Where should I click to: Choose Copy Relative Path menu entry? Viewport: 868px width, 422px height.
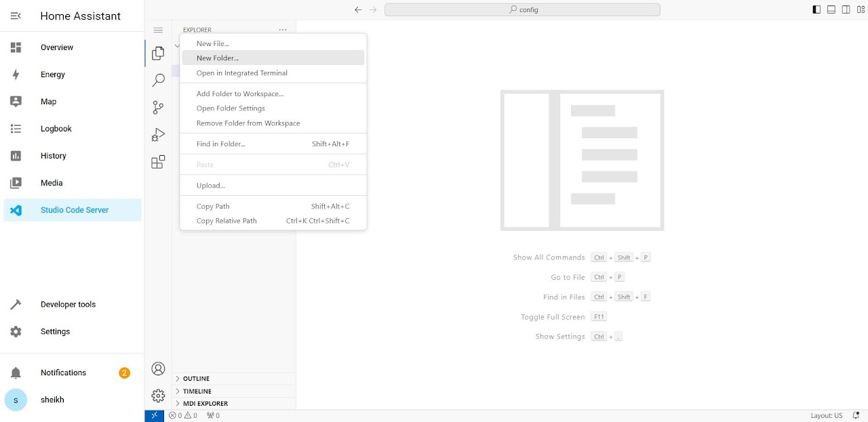coord(273,221)
